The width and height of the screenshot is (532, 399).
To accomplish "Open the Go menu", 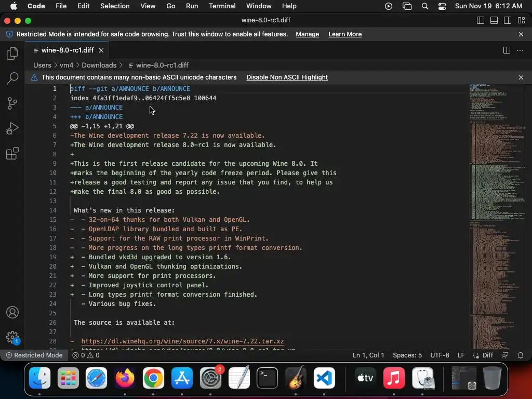I will 170,6.
